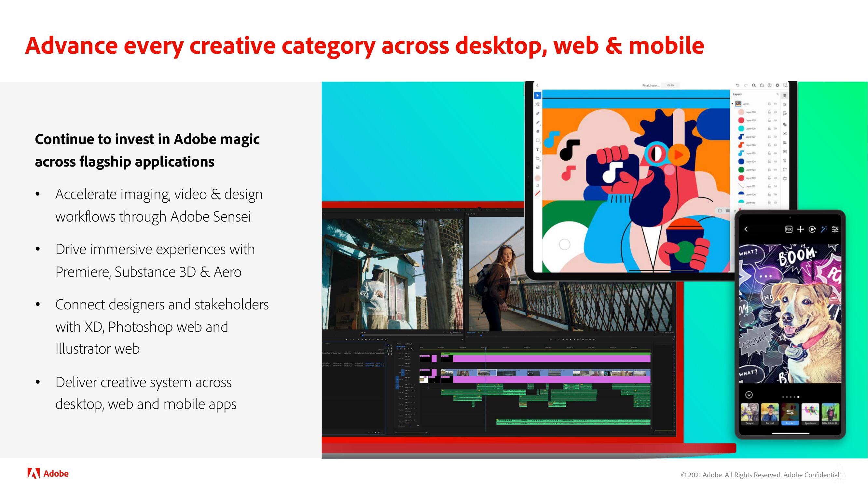Open the Align panel icon on iPad
Image resolution: width=868 pixels, height=488 pixels.
[x=785, y=143]
